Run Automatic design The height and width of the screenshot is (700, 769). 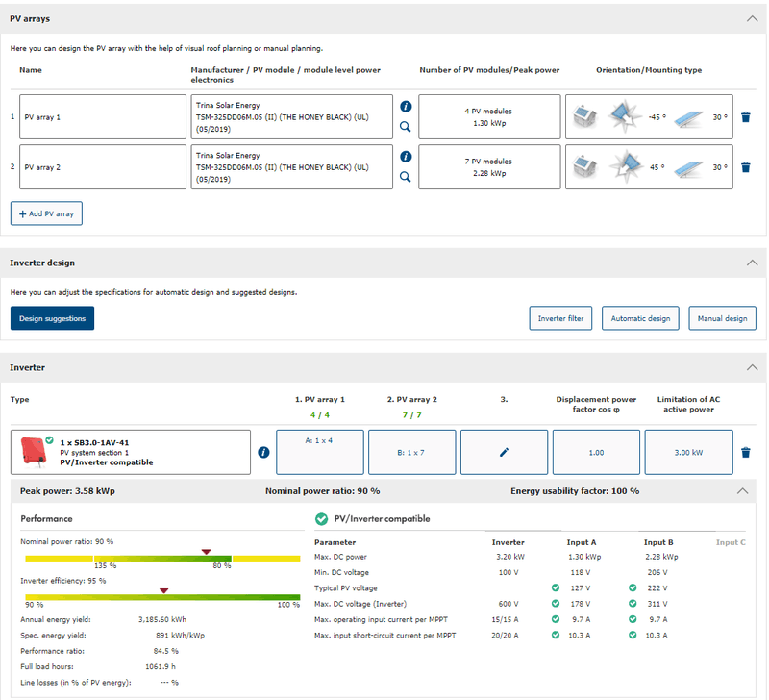[641, 318]
